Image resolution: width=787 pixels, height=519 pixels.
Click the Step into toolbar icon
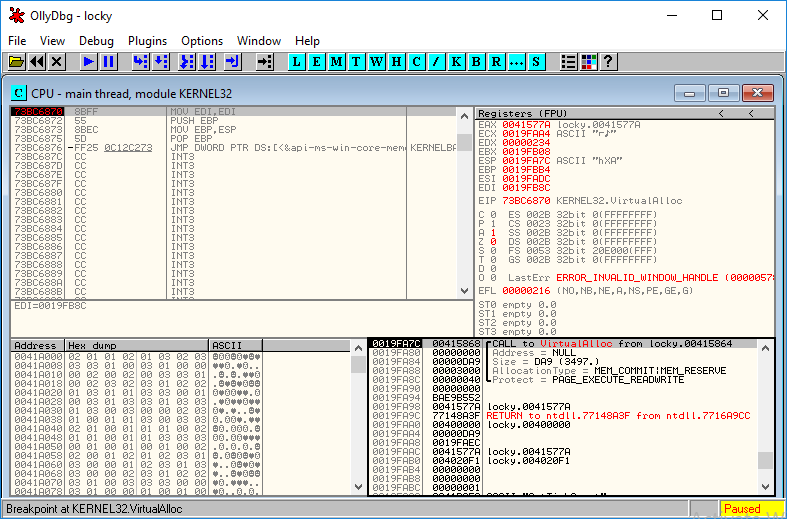point(141,62)
